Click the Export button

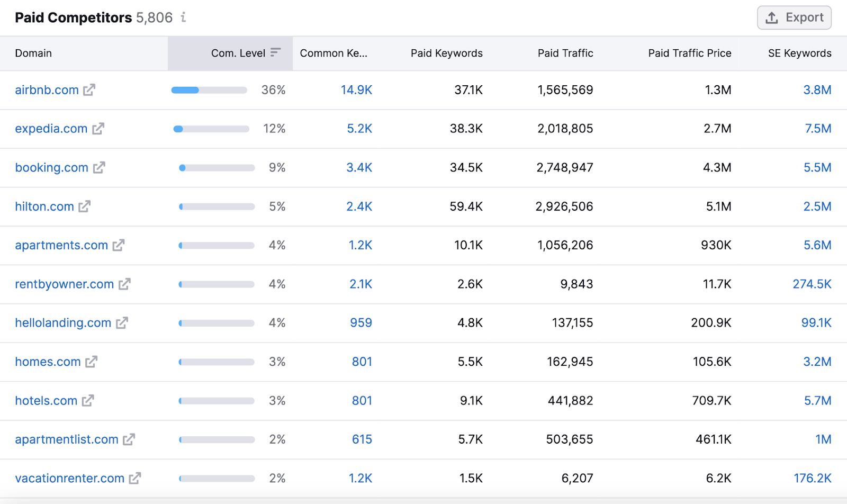[x=794, y=17]
